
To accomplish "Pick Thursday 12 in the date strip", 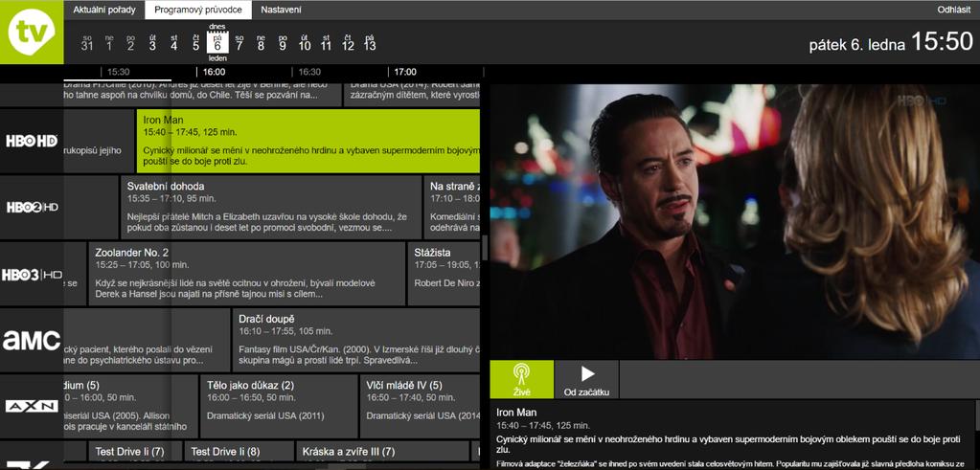I will [348, 42].
